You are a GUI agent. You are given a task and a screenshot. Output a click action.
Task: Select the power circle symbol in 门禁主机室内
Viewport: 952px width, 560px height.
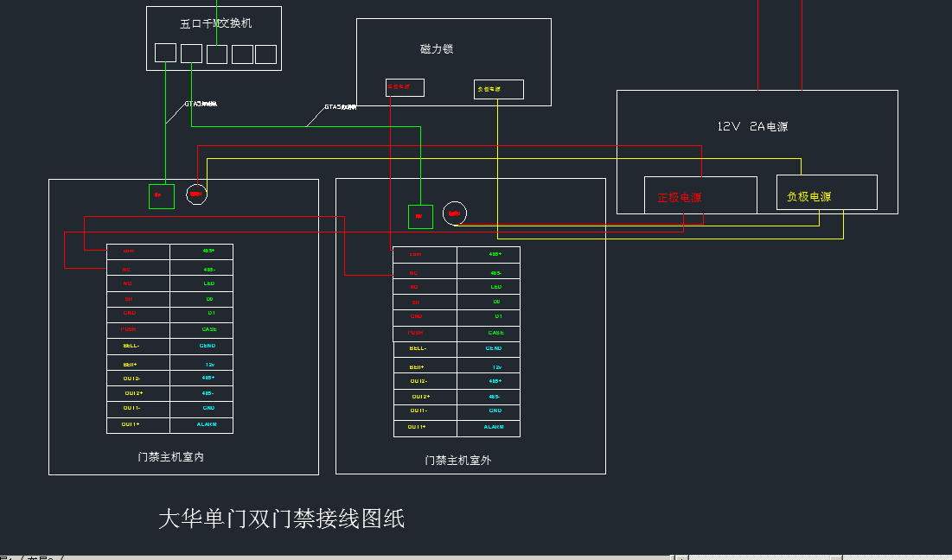point(196,194)
